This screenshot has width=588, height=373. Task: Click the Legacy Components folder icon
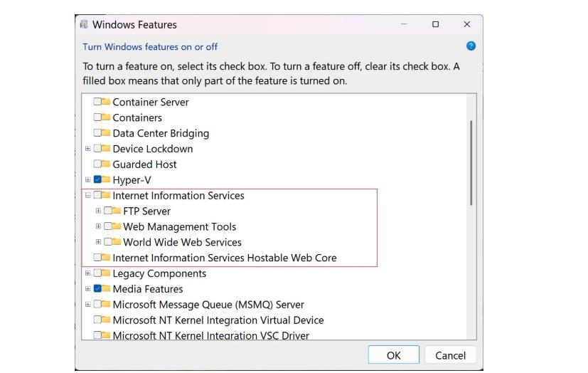(x=106, y=273)
